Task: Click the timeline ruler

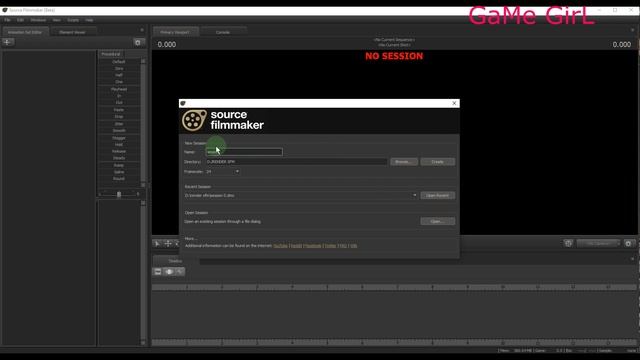Action: [394, 287]
